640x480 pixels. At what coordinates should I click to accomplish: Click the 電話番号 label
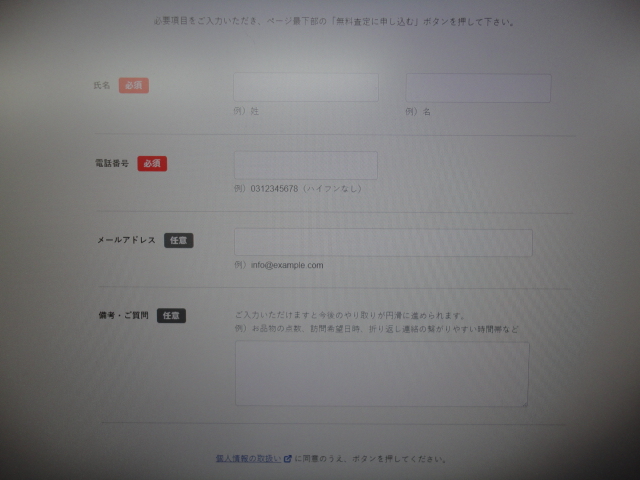coord(112,163)
